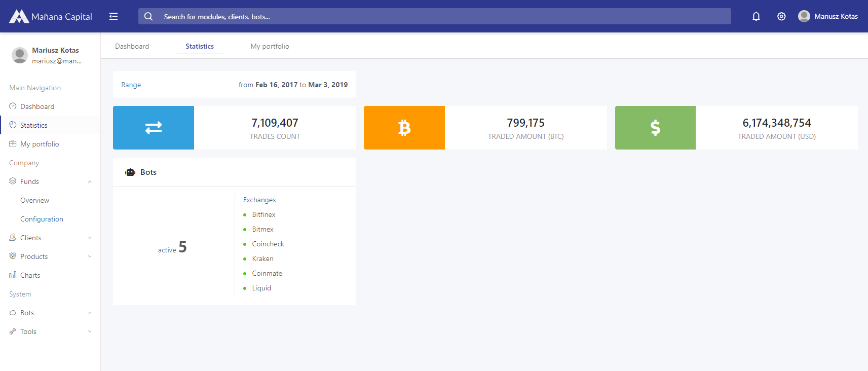Image resolution: width=868 pixels, height=371 pixels.
Task: Open the settings gear icon
Action: [x=781, y=16]
